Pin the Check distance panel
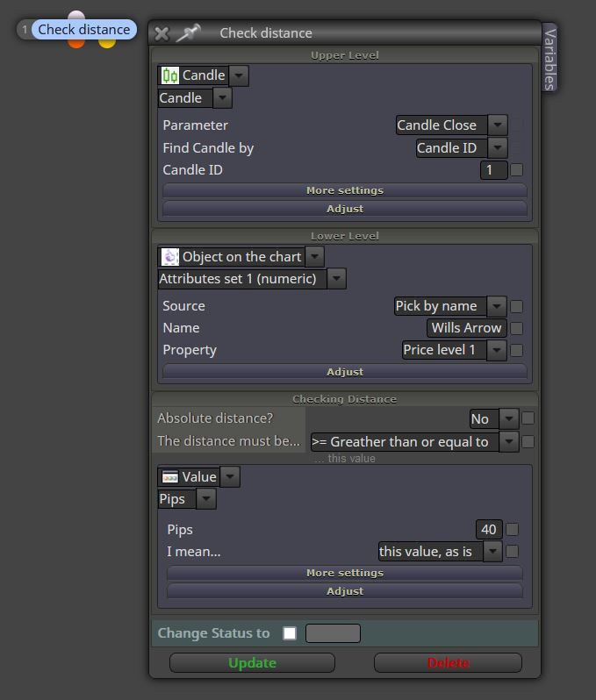 188,32
